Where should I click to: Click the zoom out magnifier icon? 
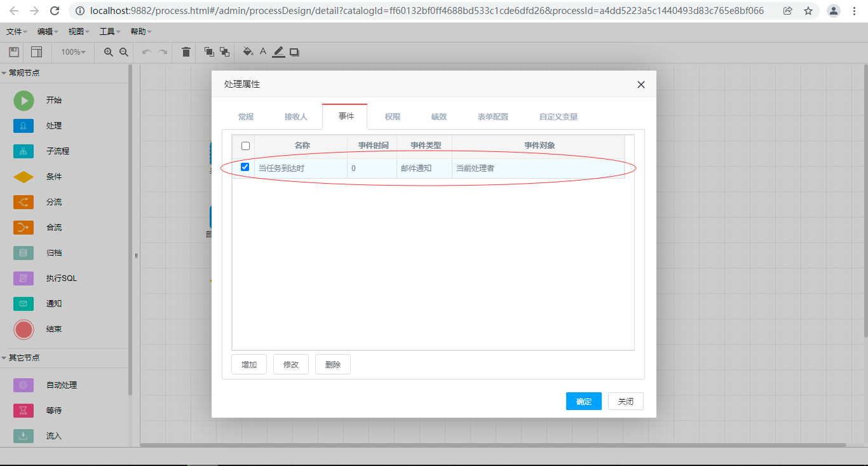point(124,52)
